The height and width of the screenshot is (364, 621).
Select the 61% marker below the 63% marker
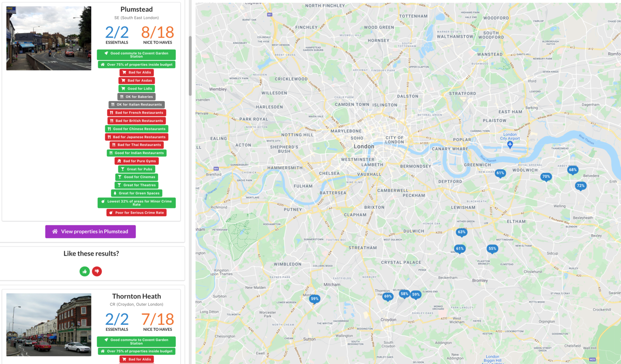pyautogui.click(x=460, y=249)
